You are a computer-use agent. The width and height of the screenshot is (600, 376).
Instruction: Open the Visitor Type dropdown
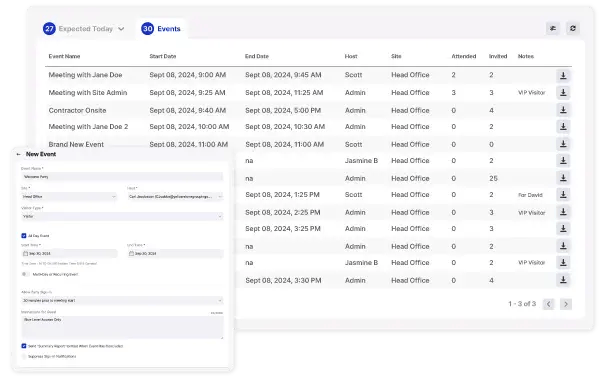122,216
